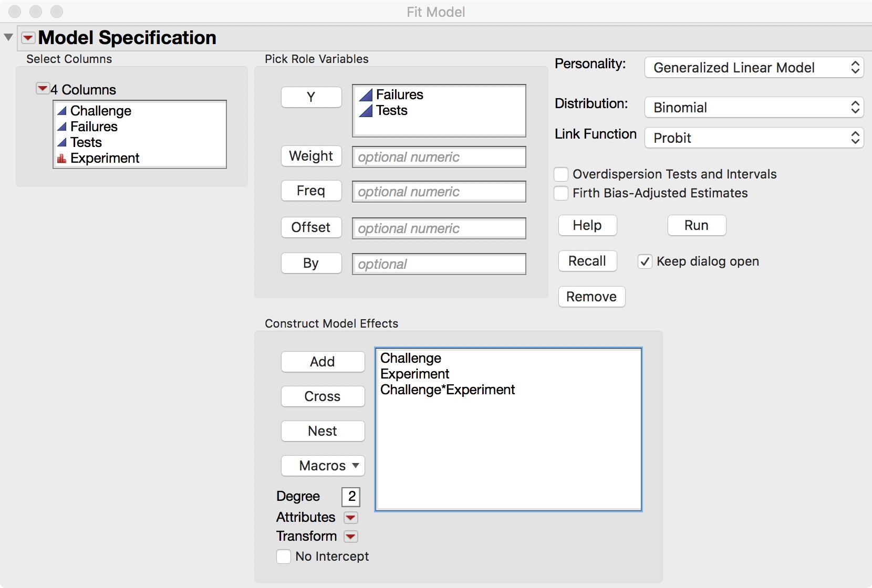Open the Macros menu

pos(323,466)
